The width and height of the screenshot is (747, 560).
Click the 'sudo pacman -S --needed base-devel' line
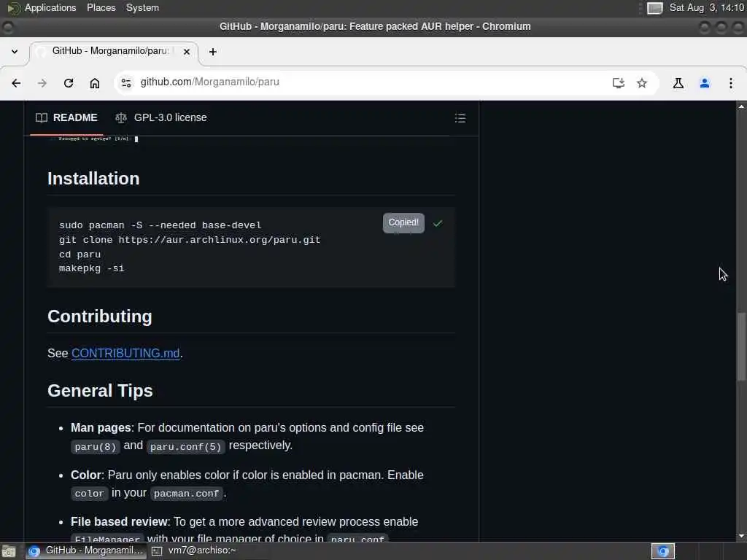[160, 225]
